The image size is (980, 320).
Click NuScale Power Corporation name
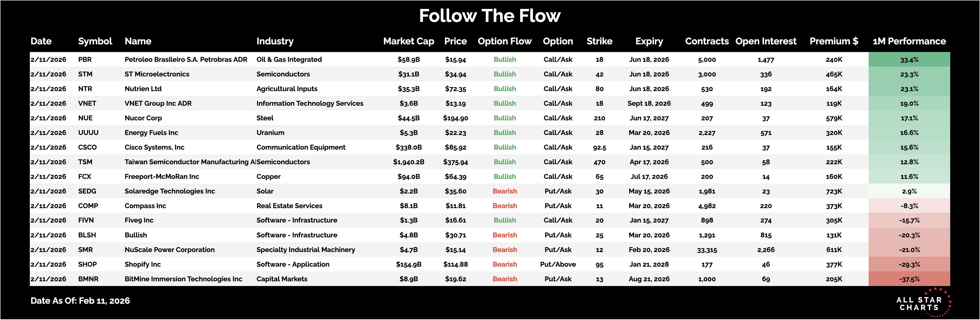coord(170,250)
